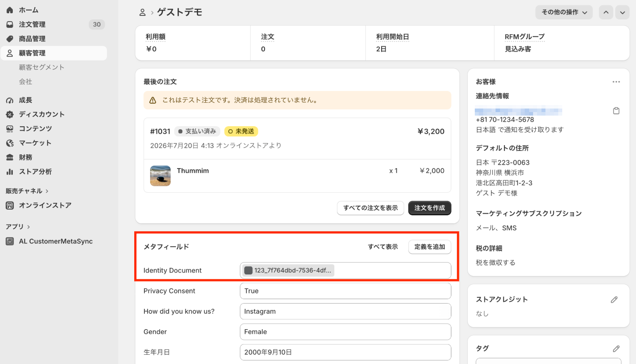Edit store credit with pencil icon
This screenshot has width=636, height=364.
point(614,300)
